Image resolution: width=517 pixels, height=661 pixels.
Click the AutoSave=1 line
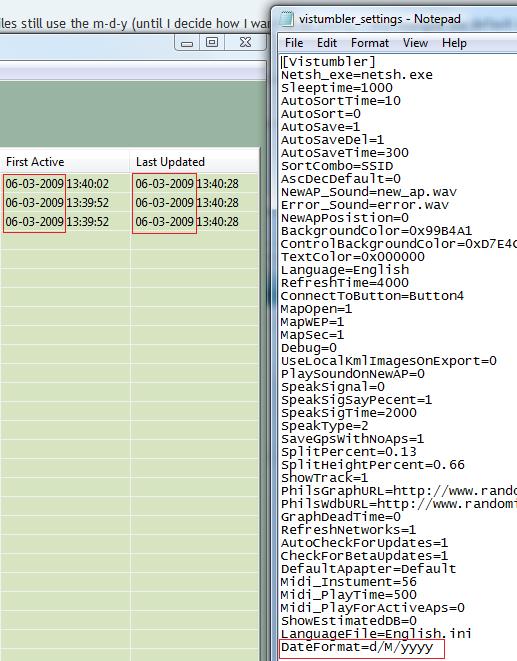pos(320,127)
